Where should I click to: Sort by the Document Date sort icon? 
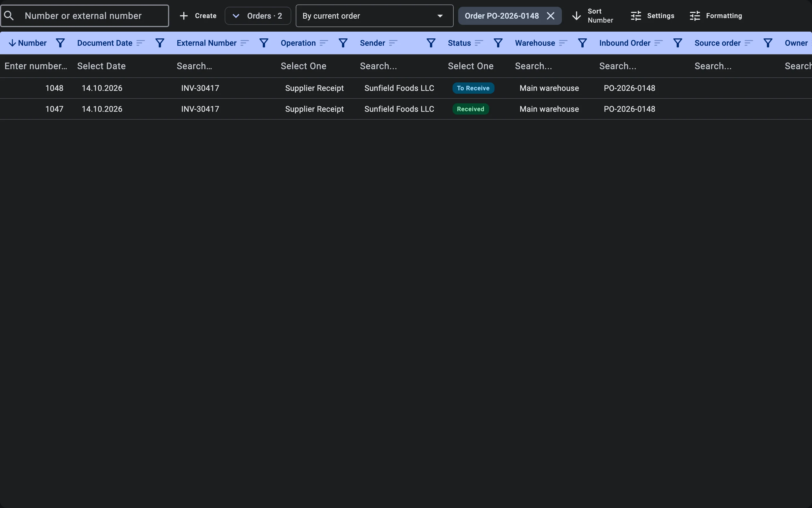pos(141,43)
